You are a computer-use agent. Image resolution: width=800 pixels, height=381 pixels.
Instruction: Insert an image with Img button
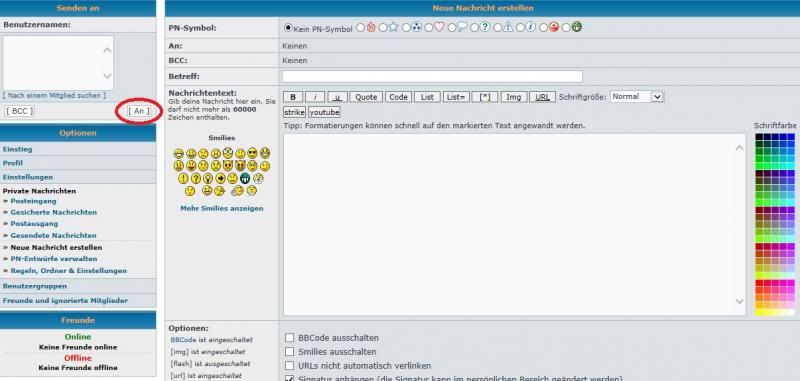[x=514, y=97]
